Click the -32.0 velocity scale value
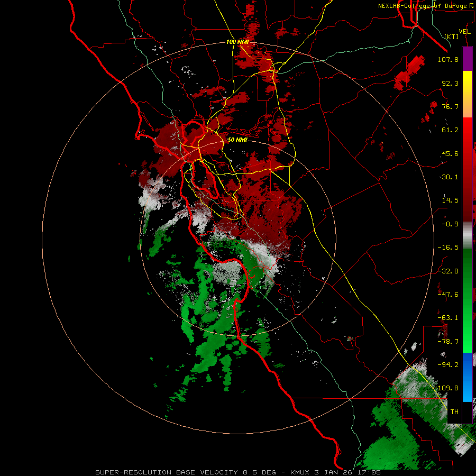This screenshot has height=476, width=476. point(448,271)
